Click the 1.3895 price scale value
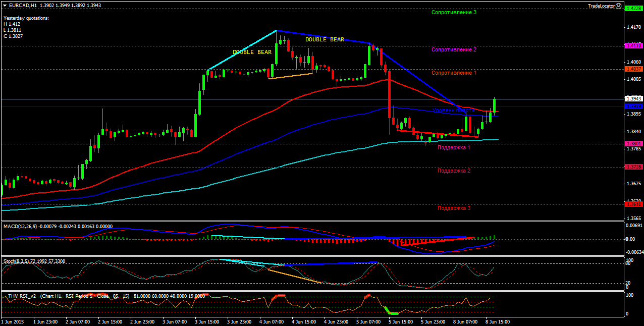 point(633,114)
